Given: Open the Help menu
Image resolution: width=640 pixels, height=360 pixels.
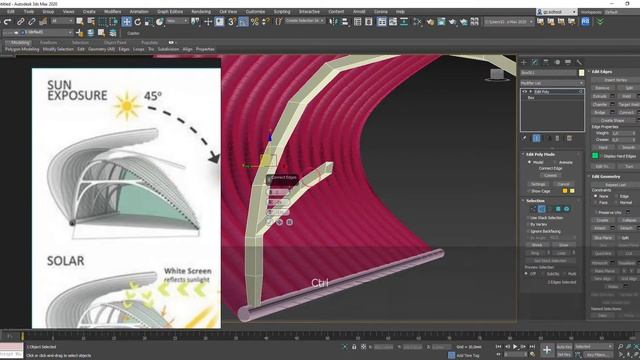Looking at the screenshot, I should click(400, 12).
